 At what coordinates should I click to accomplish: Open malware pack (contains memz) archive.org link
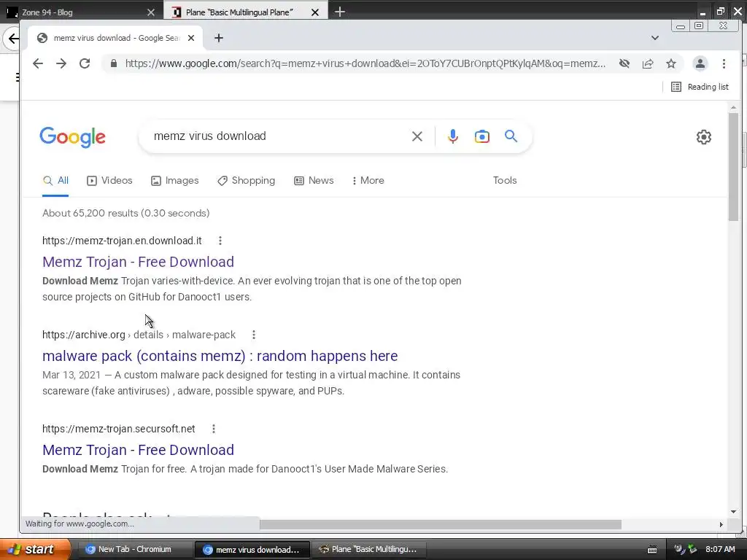[x=220, y=356]
